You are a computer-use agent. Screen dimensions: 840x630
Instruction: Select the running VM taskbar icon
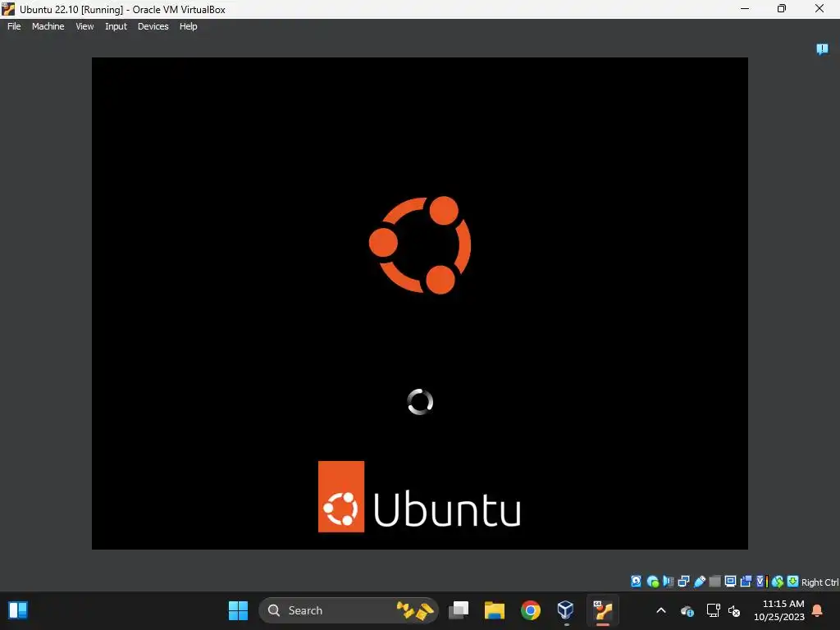click(x=603, y=610)
